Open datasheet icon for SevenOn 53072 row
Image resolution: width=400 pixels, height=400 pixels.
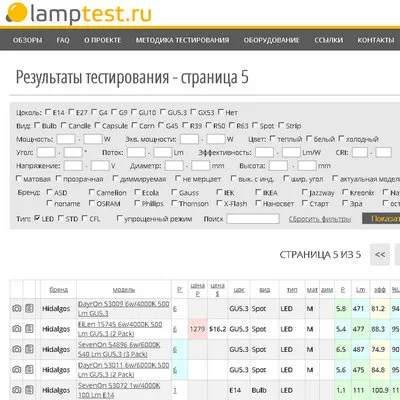(29, 390)
